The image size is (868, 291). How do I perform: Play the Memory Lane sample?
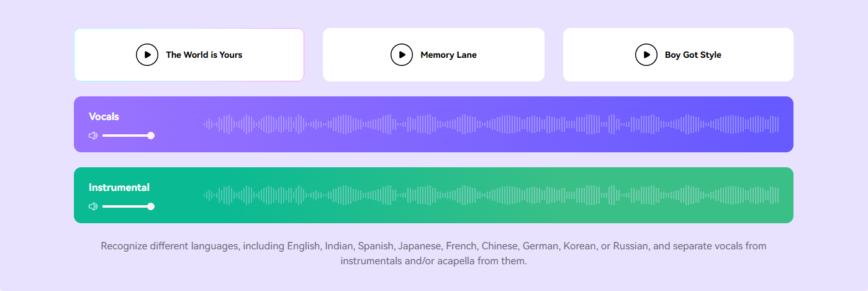coord(402,55)
